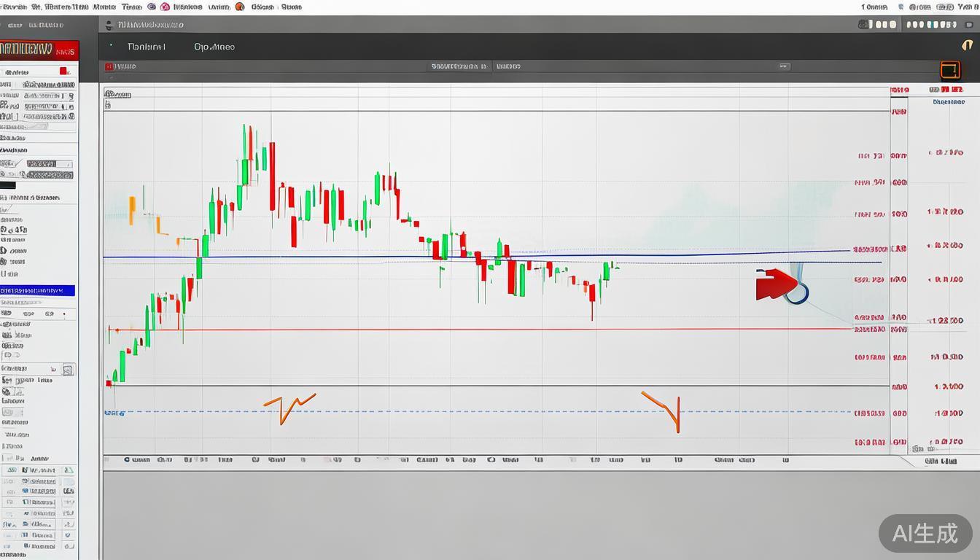Click the orange zigzag annotation below the chart
Screen dimensions: 980x560
pyautogui.click(x=289, y=408)
